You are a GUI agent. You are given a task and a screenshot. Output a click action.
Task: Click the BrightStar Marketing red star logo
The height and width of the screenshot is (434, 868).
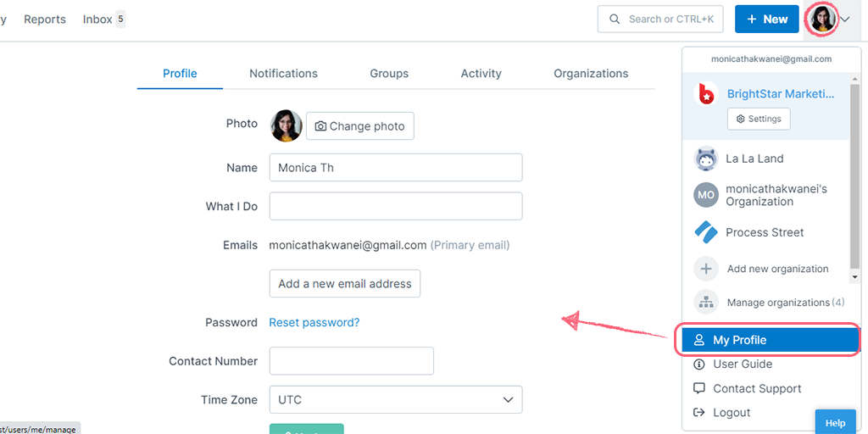(706, 94)
